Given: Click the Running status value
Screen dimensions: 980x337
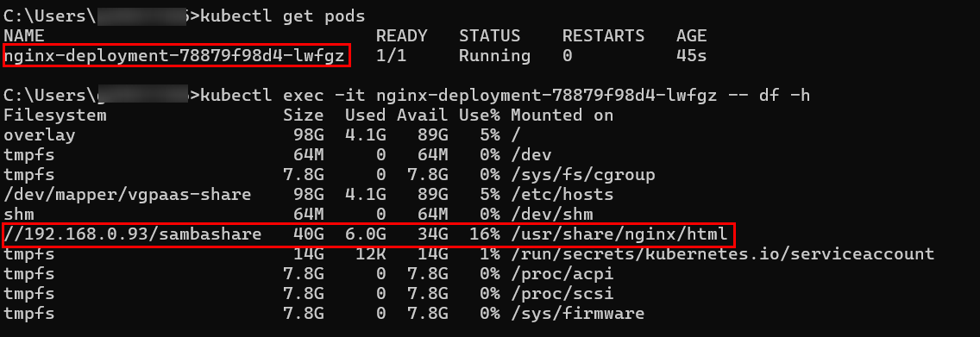Looking at the screenshot, I should tap(494, 55).
